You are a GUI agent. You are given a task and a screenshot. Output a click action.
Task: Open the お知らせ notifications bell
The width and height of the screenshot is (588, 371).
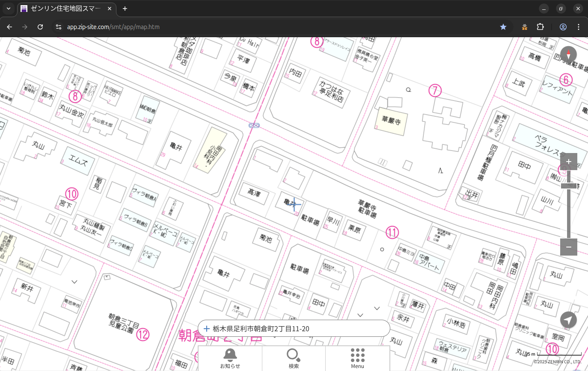[230, 358]
